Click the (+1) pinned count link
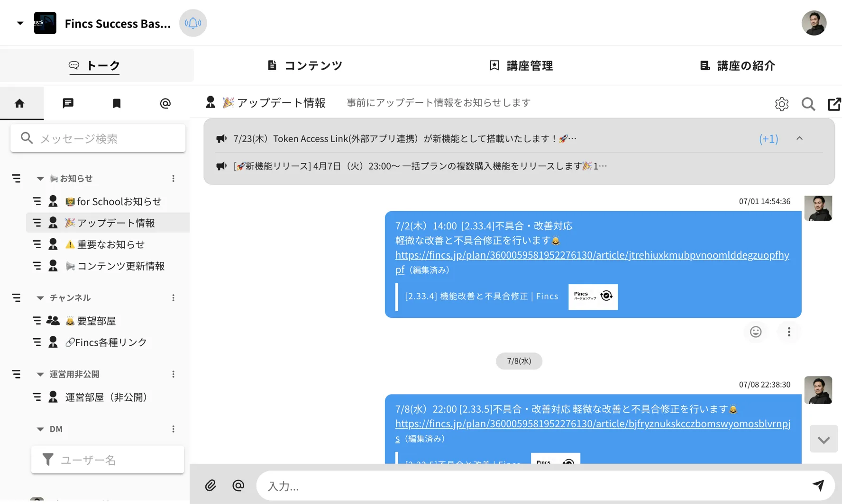This screenshot has height=504, width=842. [769, 138]
